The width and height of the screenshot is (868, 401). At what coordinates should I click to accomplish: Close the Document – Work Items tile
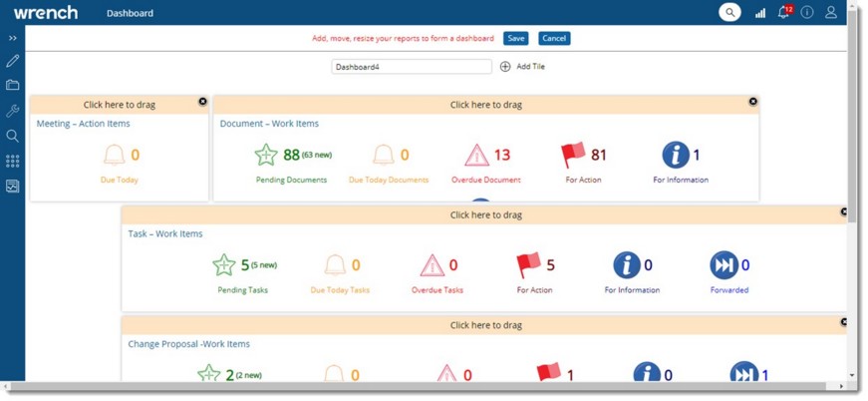click(753, 102)
